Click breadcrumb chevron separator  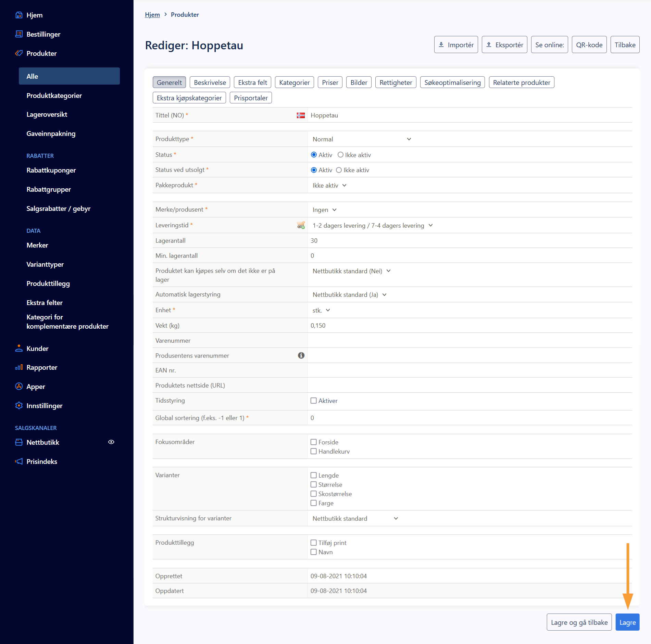click(x=165, y=14)
